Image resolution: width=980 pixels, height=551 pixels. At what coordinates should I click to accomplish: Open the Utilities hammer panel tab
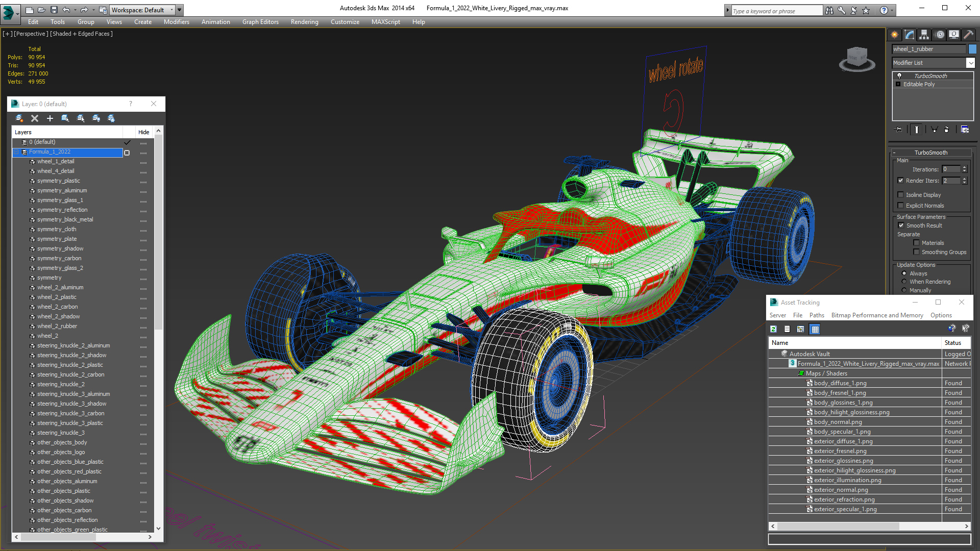click(x=968, y=35)
